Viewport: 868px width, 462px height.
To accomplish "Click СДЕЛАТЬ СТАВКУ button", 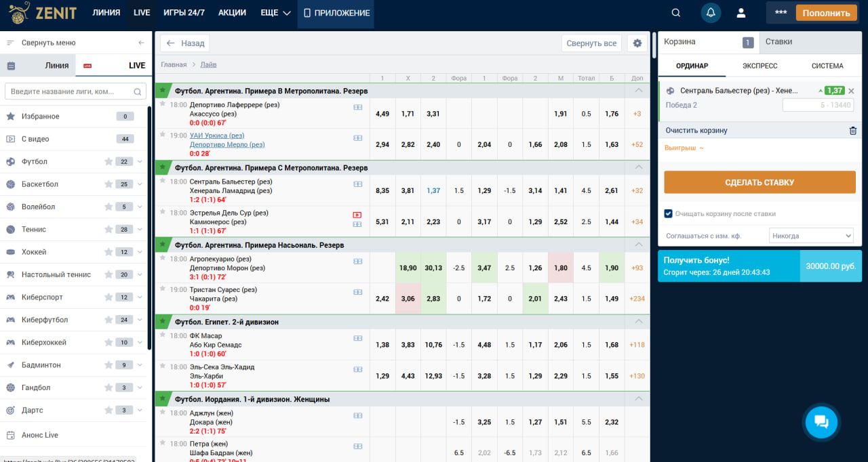I will (759, 182).
